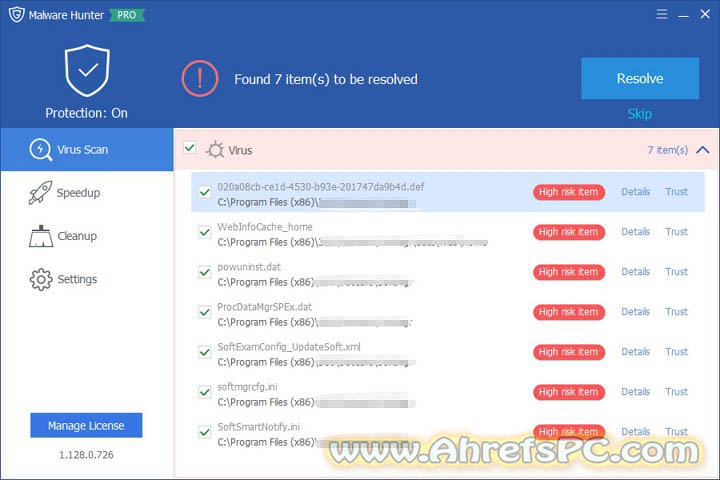
Task: Open Details for WebInfoCache_home
Action: (636, 232)
